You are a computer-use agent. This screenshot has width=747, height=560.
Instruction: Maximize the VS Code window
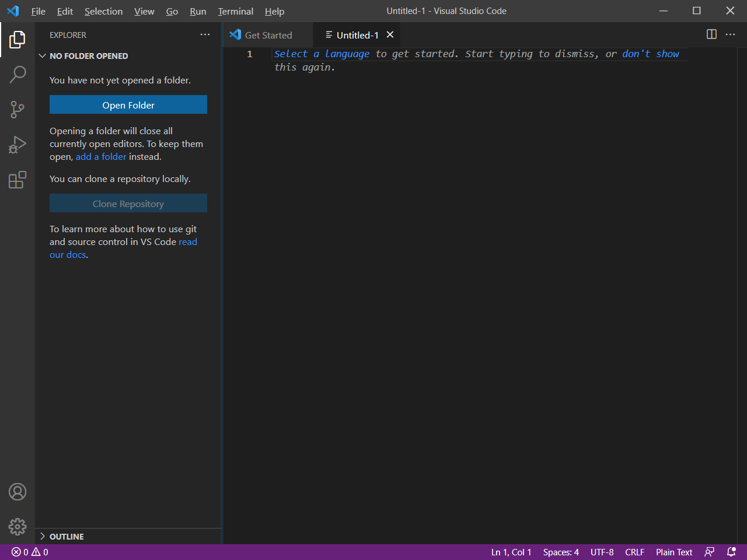pos(696,10)
